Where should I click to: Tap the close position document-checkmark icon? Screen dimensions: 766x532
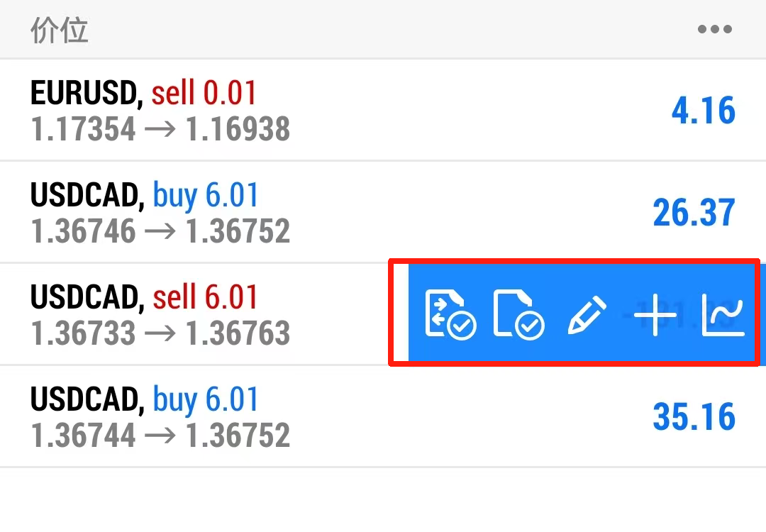coord(518,314)
